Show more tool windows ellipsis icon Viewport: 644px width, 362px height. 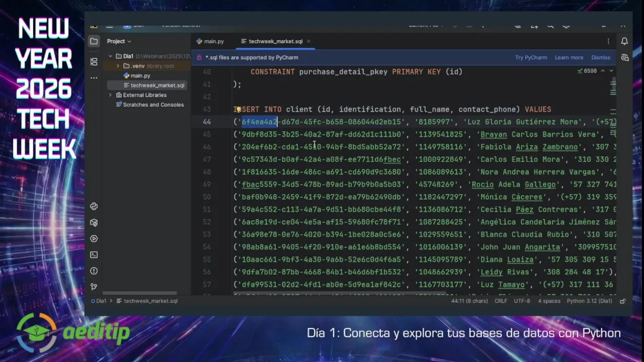pyautogui.click(x=94, y=78)
